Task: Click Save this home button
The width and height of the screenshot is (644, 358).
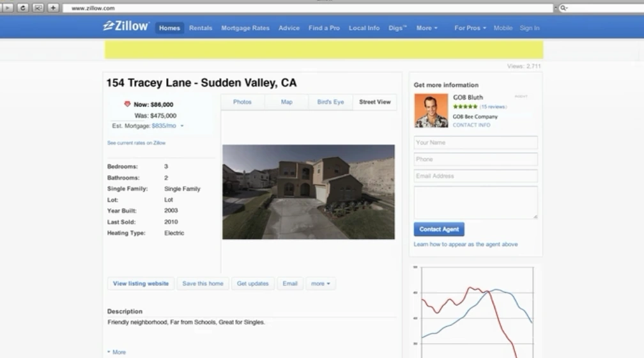Action: pos(203,284)
